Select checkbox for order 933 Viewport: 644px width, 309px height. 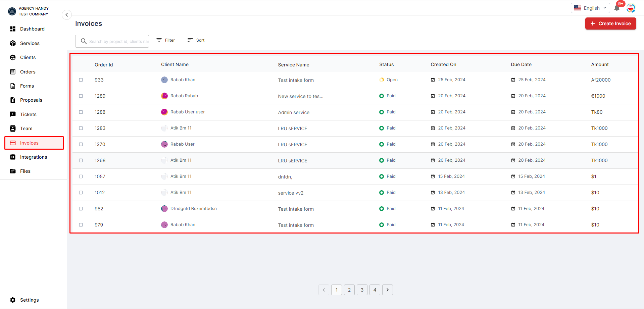tap(81, 80)
